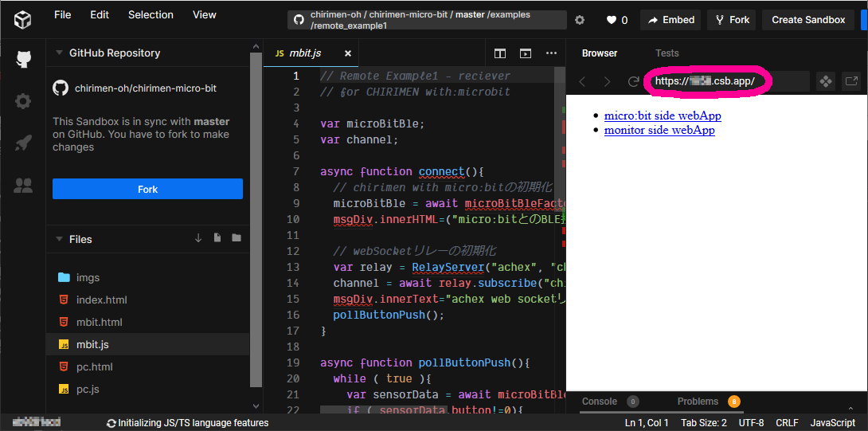Click the like heart icon
This screenshot has height=431, width=868.
pos(611,20)
